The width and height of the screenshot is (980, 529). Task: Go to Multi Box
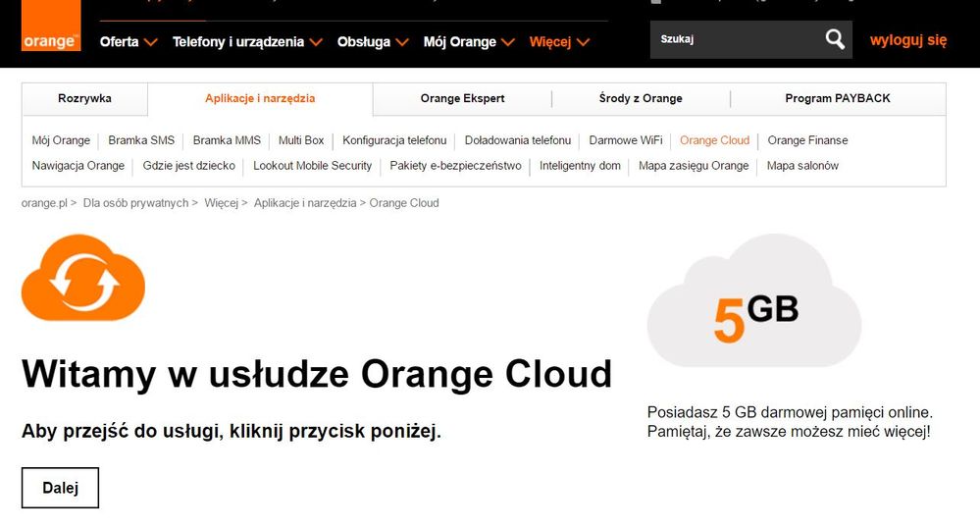[301, 140]
